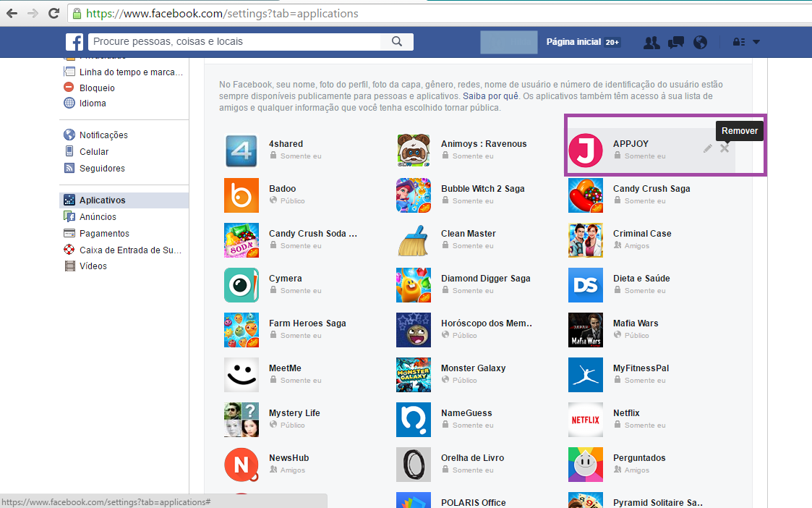
Task: Open the Badoo app icon
Action: coord(242,195)
